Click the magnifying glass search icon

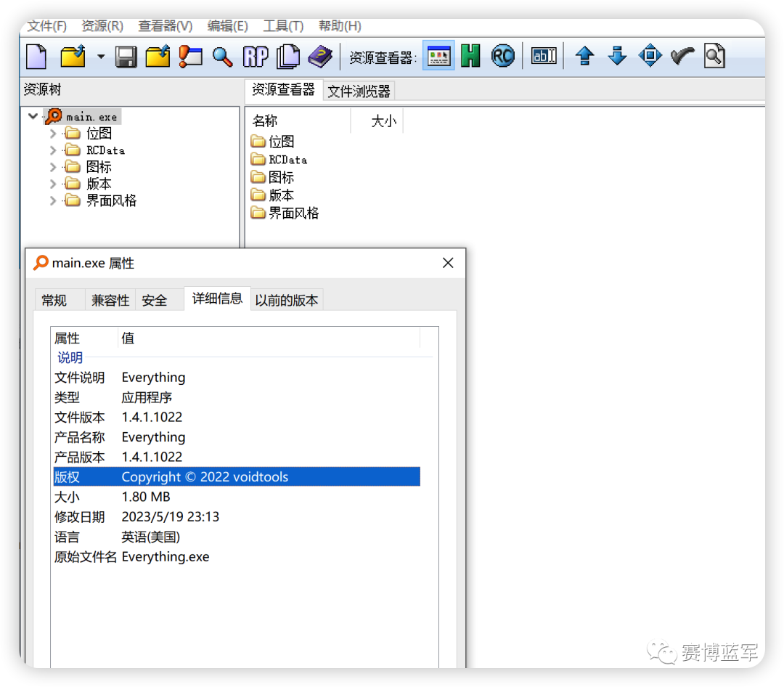pyautogui.click(x=223, y=57)
